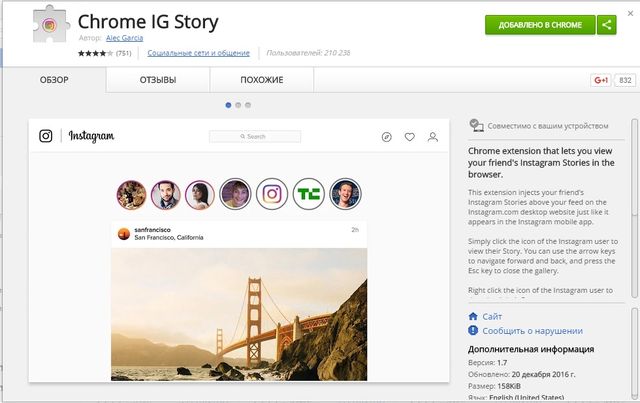Close the extension detail dialog
This screenshot has width=640, height=403.
(630, 13)
